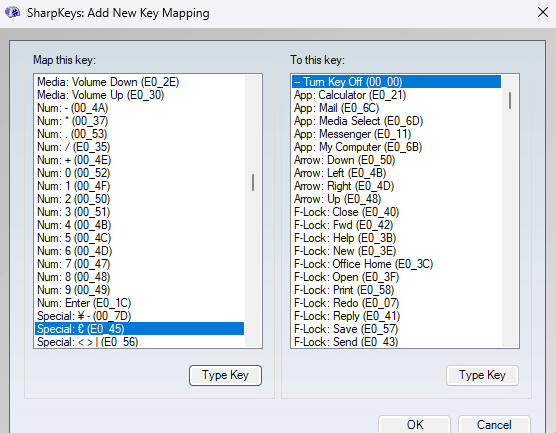Pick Arrow: Up (E0_48) in right list

click(396, 199)
